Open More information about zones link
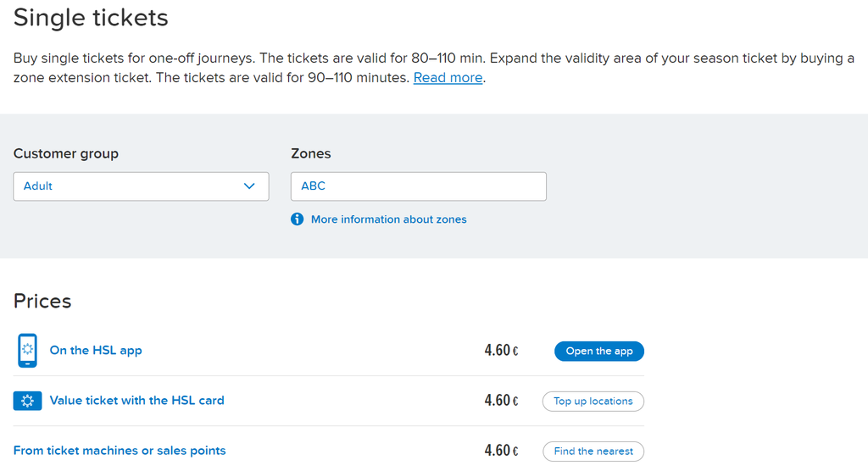868x471 pixels. (x=388, y=219)
